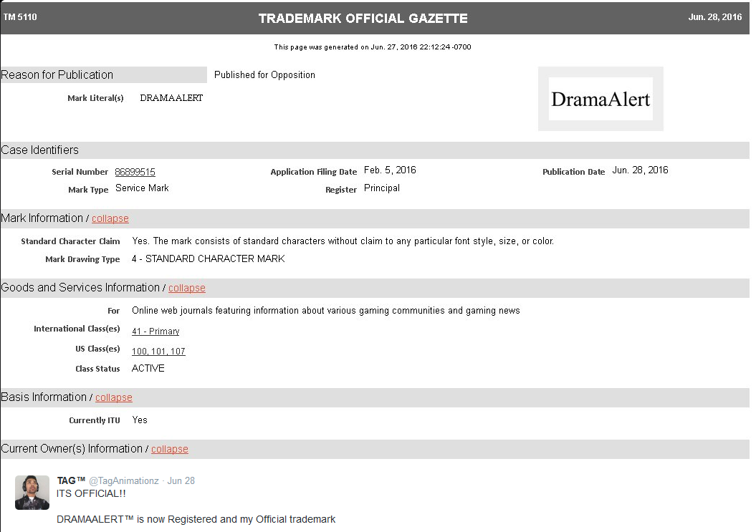Click the DramaAlert mark image
This screenshot has height=532, width=756.
[601, 99]
